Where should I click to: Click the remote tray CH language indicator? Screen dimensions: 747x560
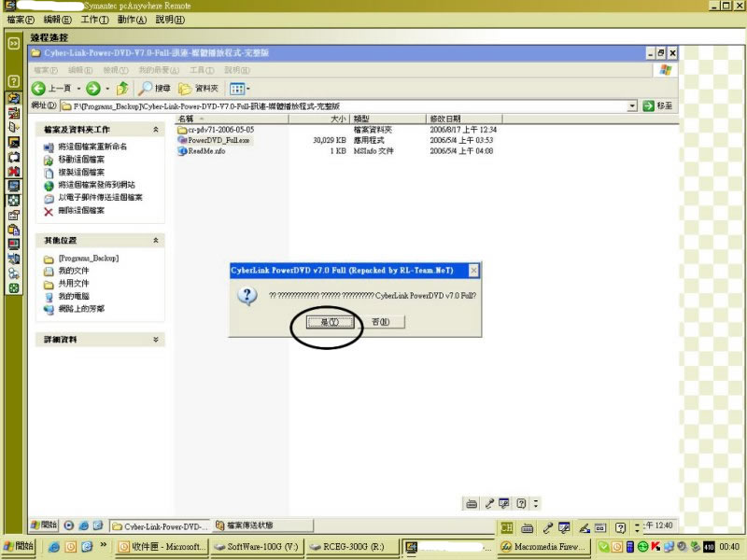[506, 527]
